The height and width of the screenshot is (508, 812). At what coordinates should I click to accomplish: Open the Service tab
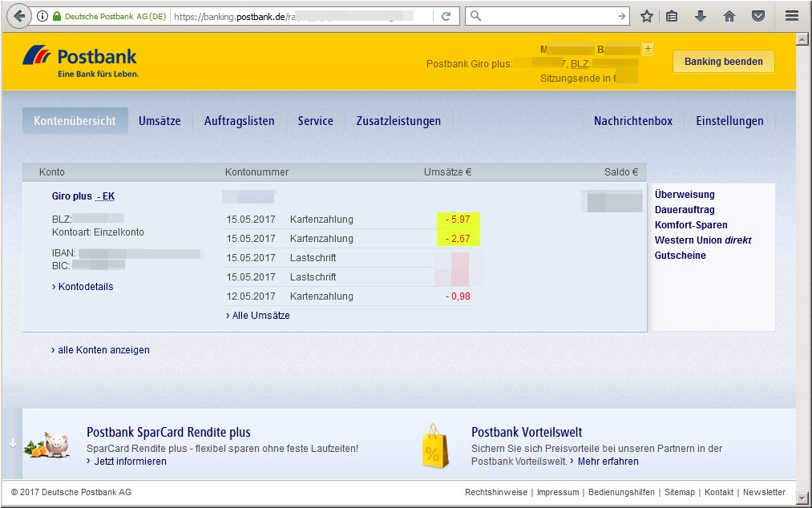click(315, 121)
